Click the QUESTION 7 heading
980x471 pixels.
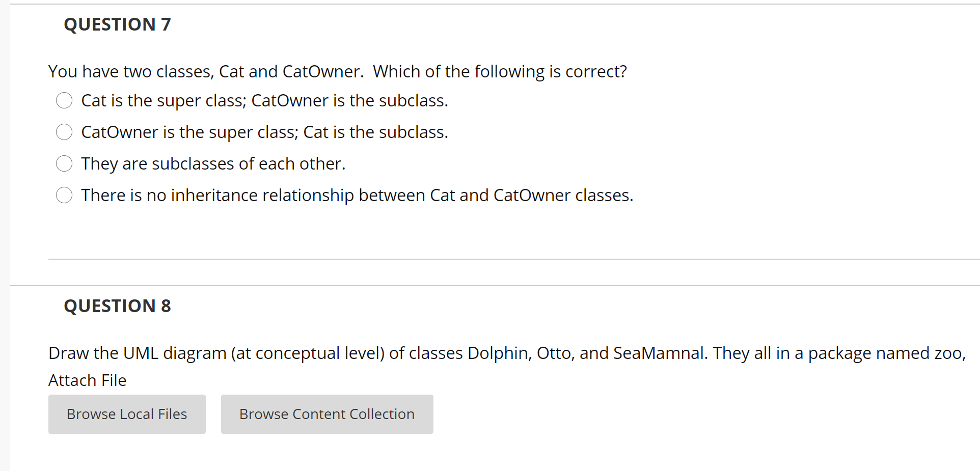click(117, 24)
